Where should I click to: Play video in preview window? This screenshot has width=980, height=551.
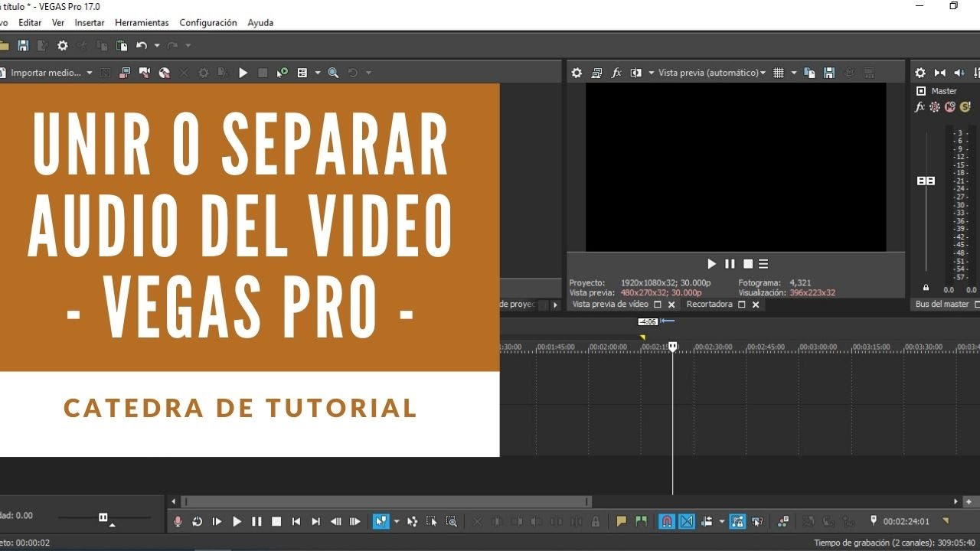coord(711,263)
